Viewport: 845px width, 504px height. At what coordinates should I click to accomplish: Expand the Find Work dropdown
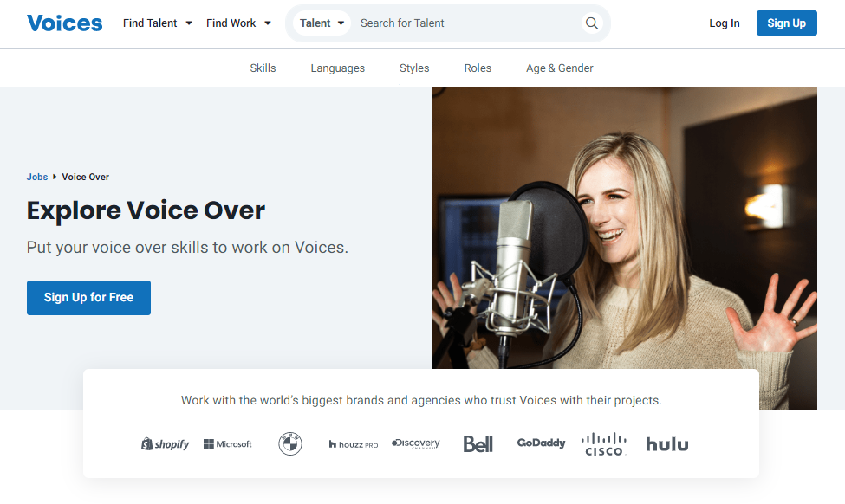[x=238, y=23]
